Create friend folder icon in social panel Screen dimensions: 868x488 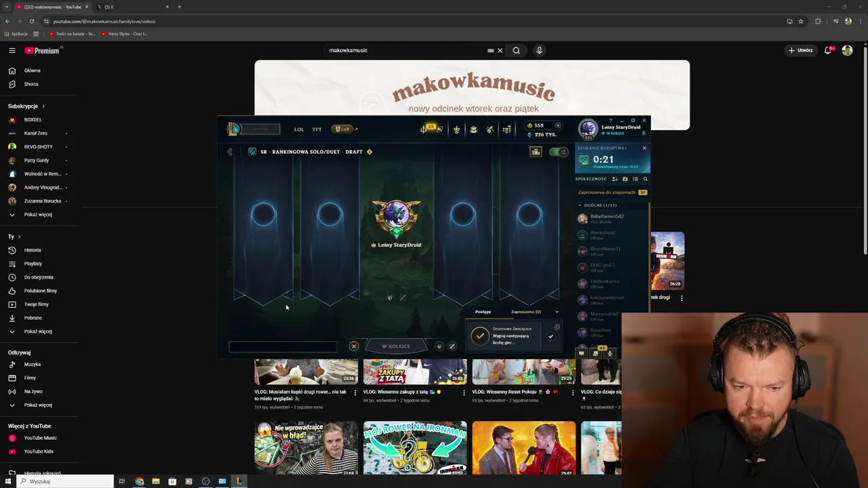click(625, 179)
